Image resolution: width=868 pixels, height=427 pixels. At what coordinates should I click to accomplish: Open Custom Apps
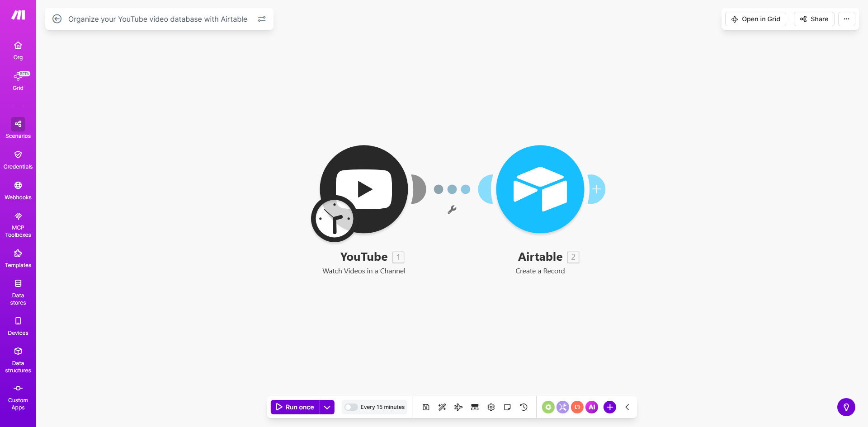pos(18,397)
